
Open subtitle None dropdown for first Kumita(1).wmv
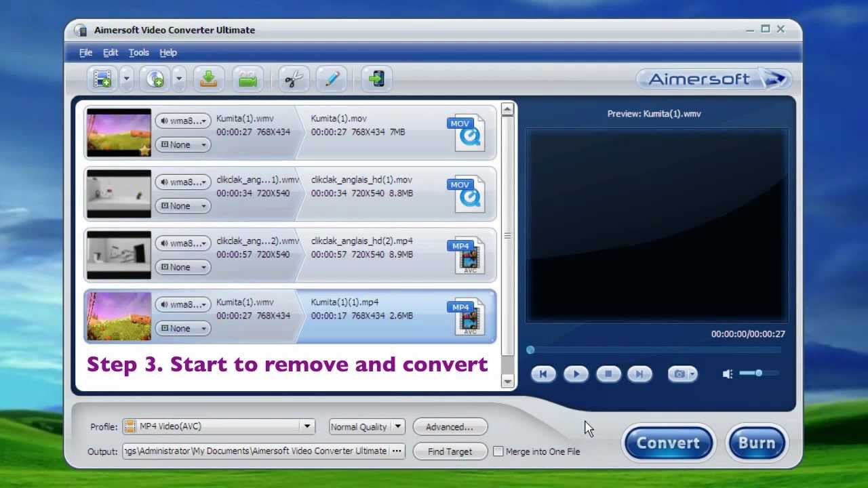[x=183, y=144]
